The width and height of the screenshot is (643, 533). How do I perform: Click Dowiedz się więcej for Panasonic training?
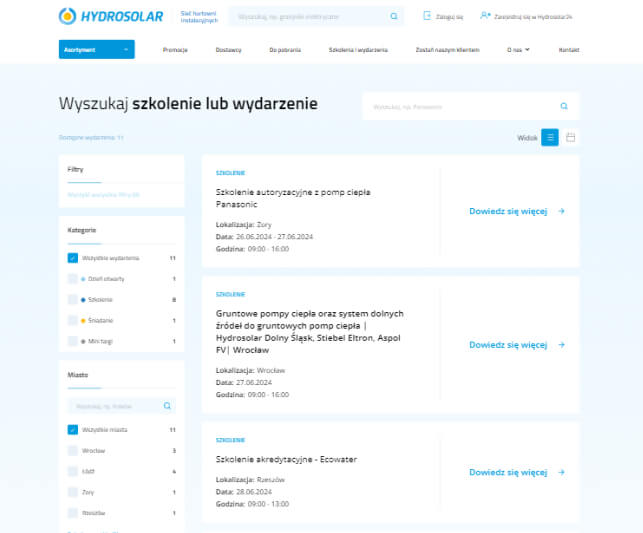coord(508,211)
